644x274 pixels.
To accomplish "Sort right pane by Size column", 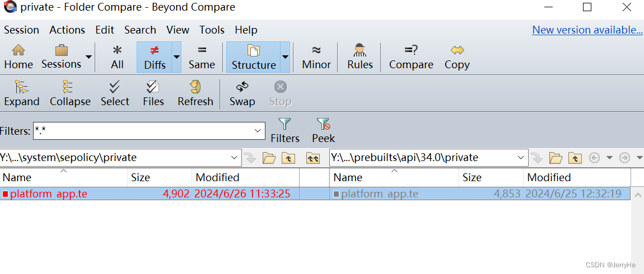I will tap(491, 177).
